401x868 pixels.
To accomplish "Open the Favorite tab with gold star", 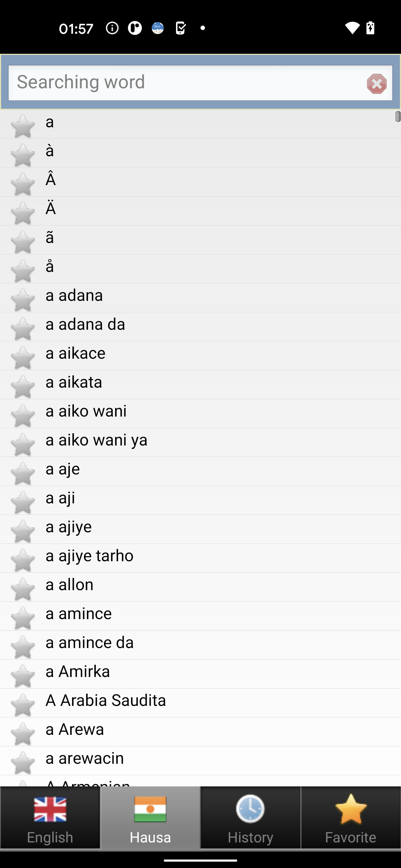I will tap(351, 818).
